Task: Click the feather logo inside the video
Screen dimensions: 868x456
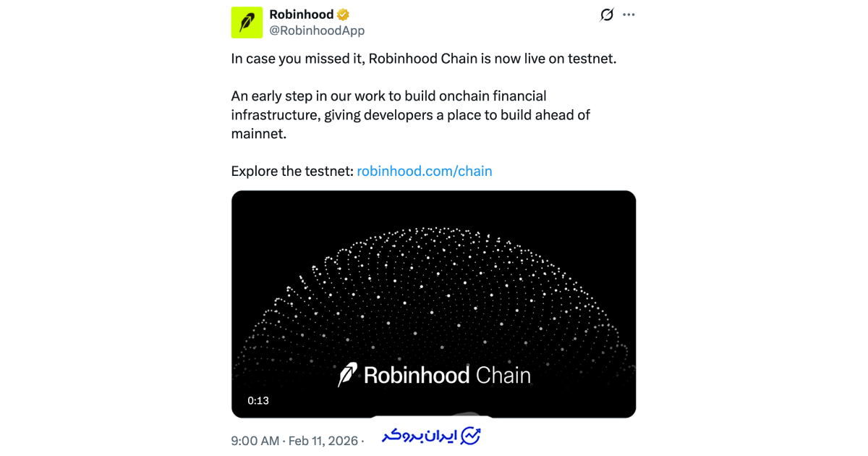Action: tap(348, 374)
